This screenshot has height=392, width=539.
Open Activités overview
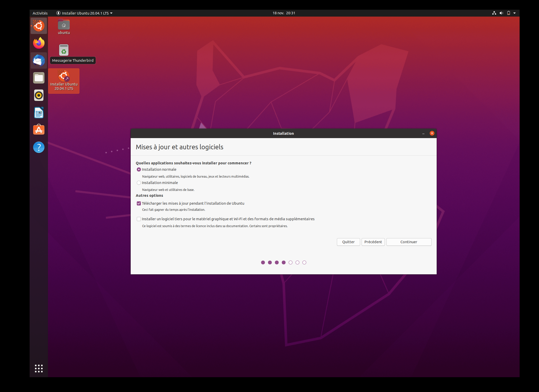[x=40, y=13]
